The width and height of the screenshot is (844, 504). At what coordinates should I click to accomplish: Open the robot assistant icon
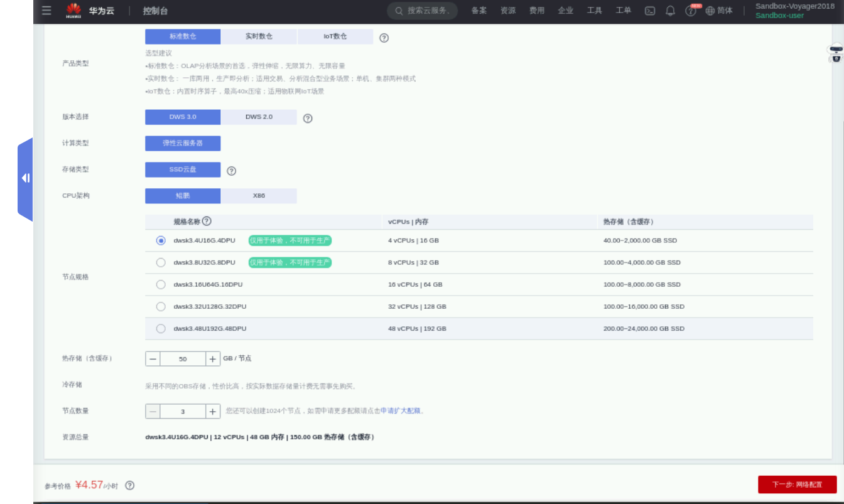835,53
